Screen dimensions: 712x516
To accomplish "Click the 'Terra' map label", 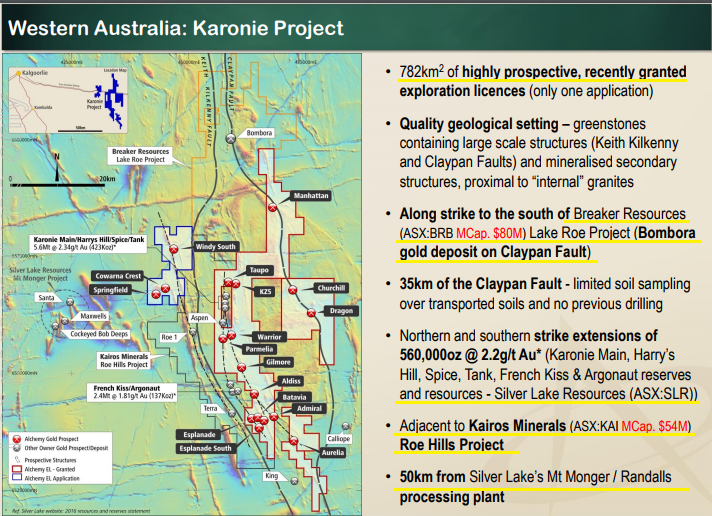I will coord(210,408).
